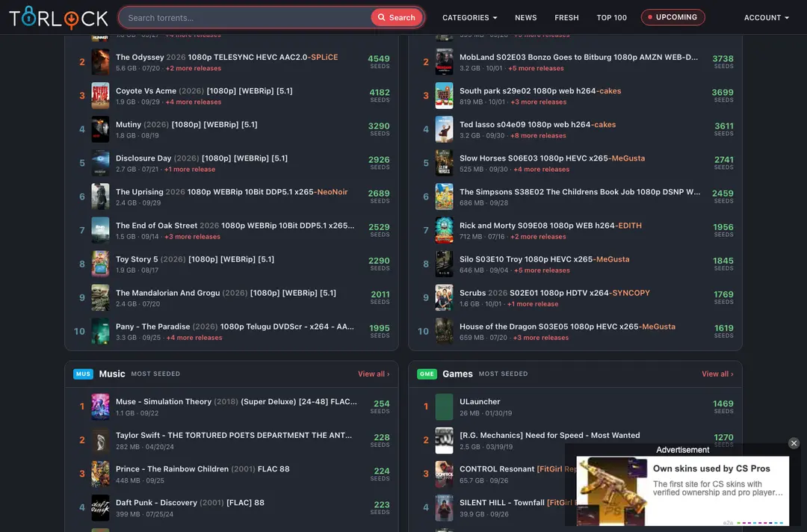Click the Silo S03E10 poster thumbnail
The width and height of the screenshot is (807, 532).
(444, 264)
